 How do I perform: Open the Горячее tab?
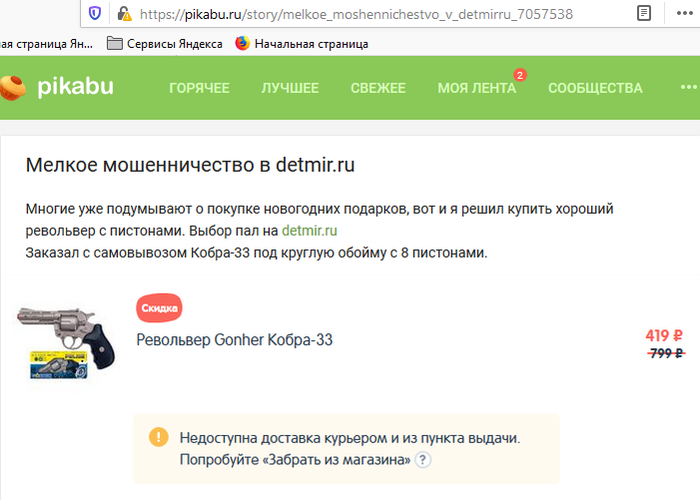tap(199, 88)
